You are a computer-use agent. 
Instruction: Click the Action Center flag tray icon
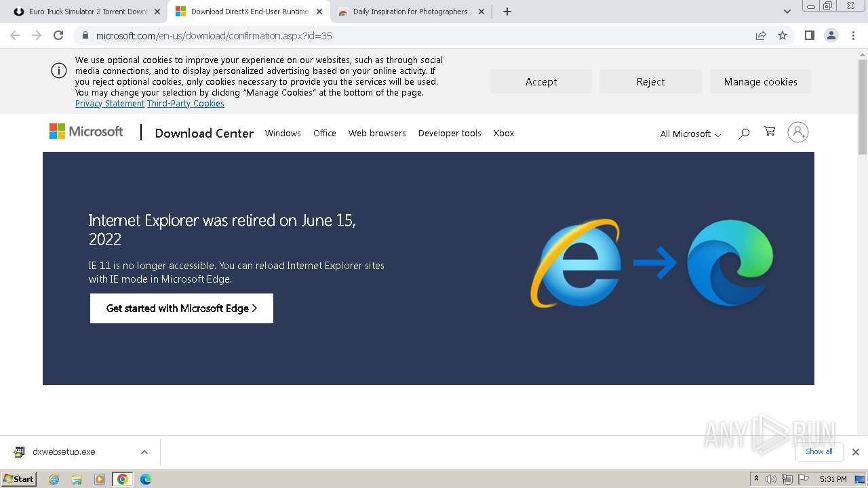[804, 479]
